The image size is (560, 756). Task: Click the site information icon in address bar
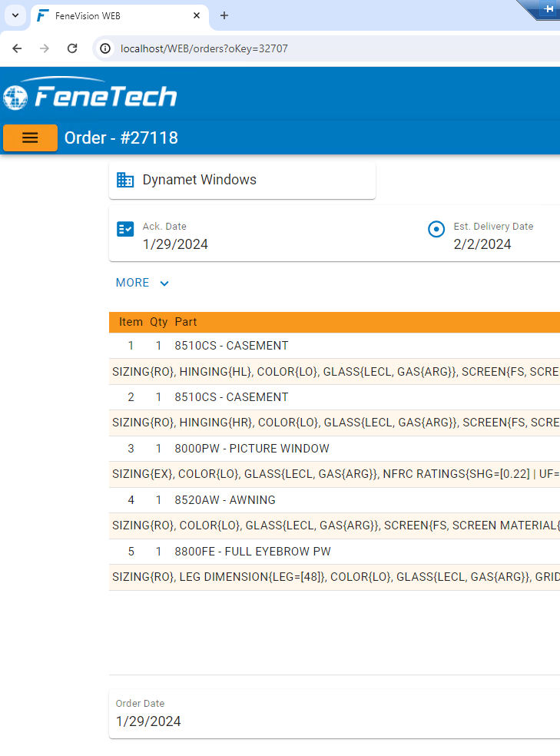click(106, 48)
